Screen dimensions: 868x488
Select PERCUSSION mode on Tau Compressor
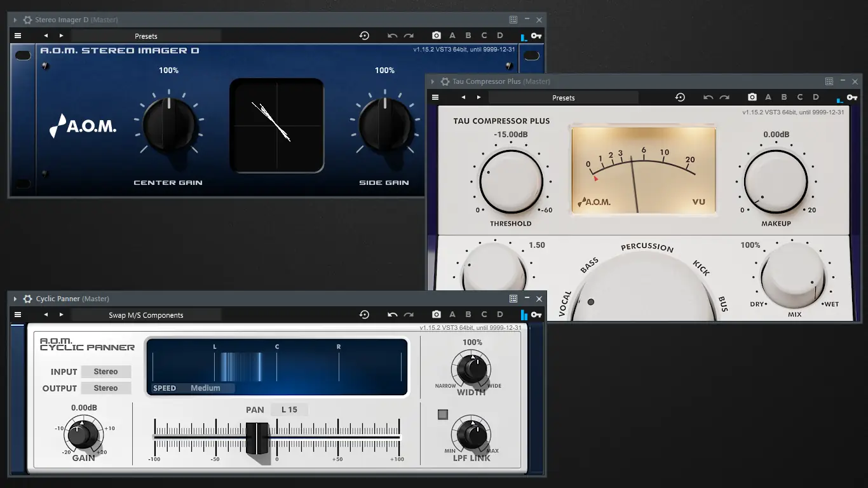pos(647,247)
